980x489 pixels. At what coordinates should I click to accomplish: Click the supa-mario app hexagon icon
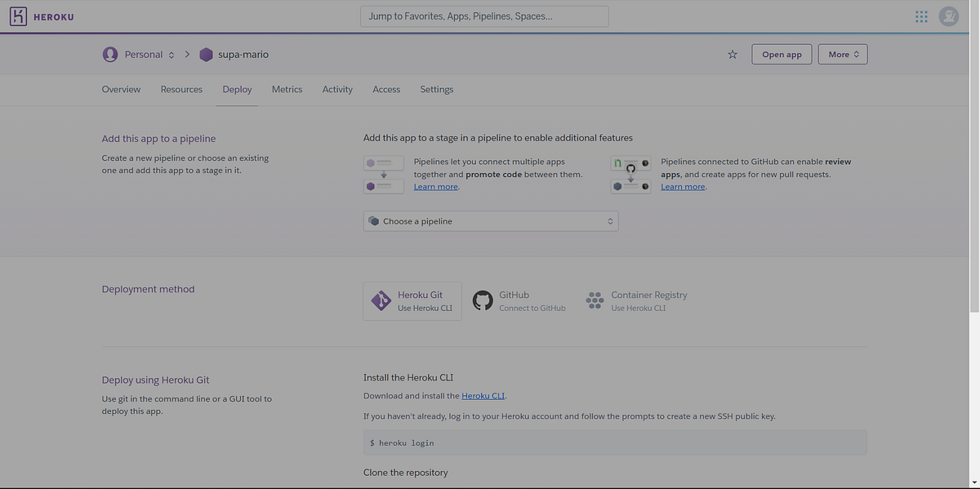(x=205, y=54)
